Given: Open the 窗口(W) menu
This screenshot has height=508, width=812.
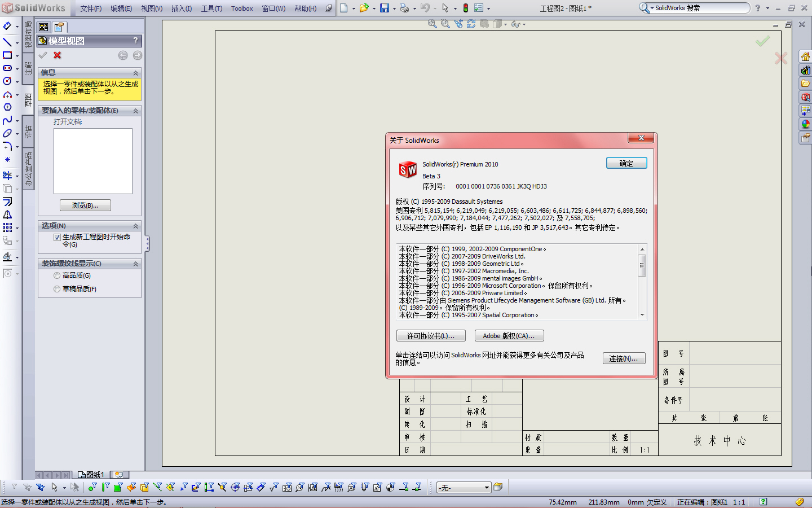Looking at the screenshot, I should [273, 8].
